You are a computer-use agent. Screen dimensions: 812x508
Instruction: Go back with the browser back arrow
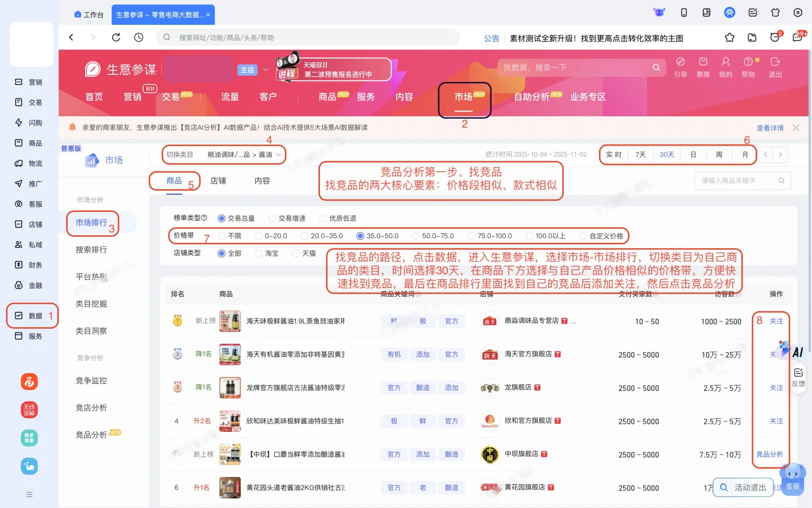pyautogui.click(x=71, y=37)
